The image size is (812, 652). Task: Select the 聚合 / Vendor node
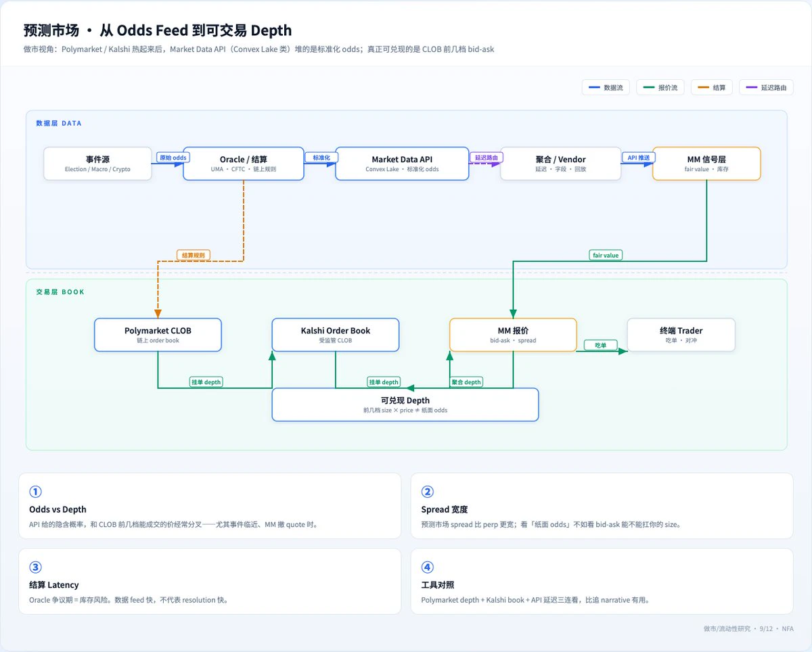(560, 164)
